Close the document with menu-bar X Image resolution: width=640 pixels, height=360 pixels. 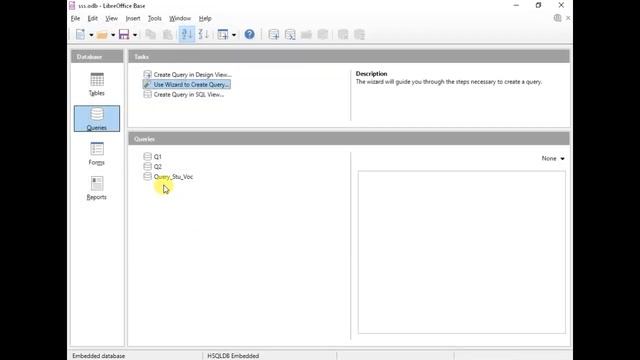pos(568,18)
